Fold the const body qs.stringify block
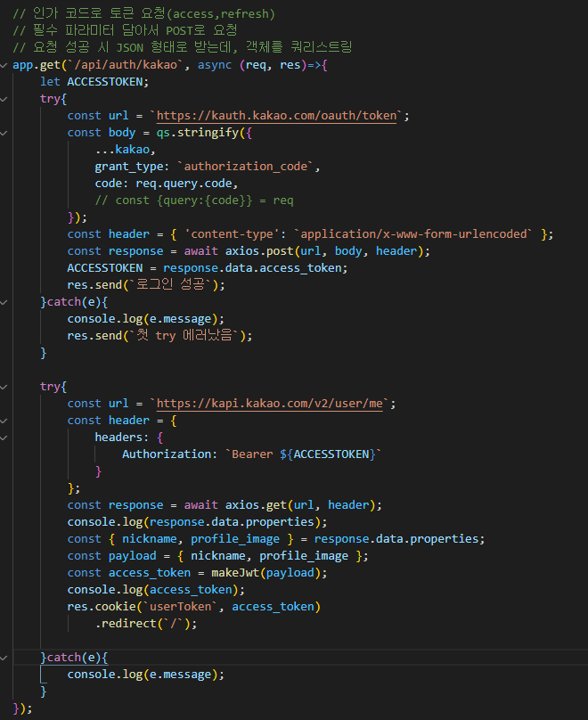Viewport: 588px width, 720px height. (x=4, y=133)
